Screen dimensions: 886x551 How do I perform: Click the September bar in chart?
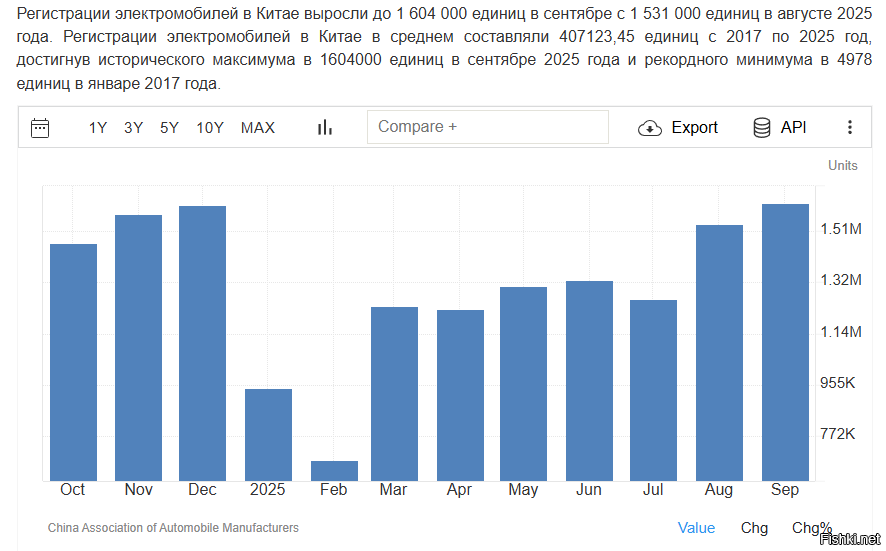[785, 342]
